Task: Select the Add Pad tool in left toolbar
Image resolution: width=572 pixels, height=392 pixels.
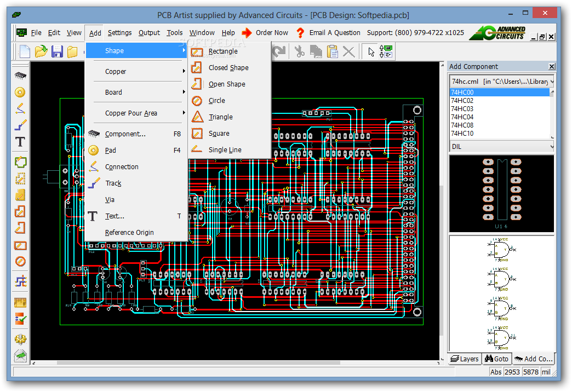Action: click(20, 92)
